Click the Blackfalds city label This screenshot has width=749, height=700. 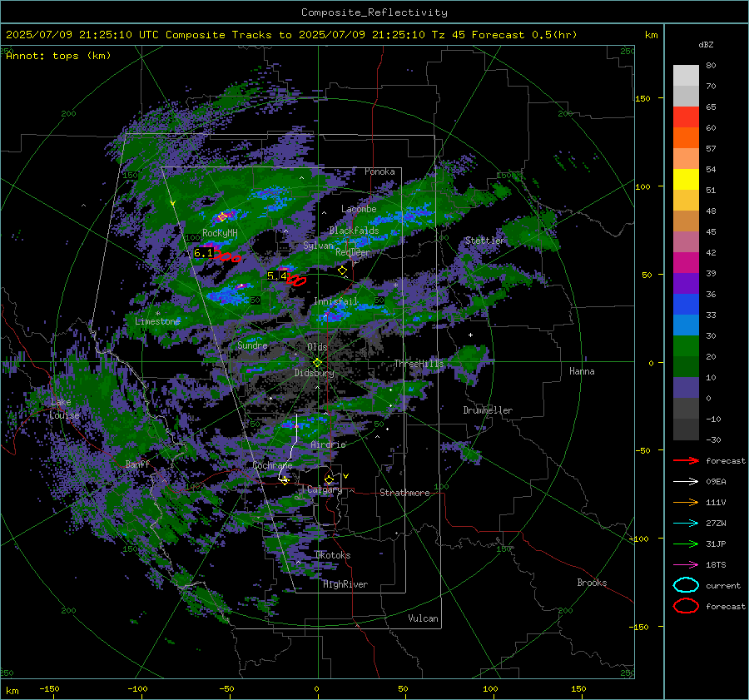[354, 231]
